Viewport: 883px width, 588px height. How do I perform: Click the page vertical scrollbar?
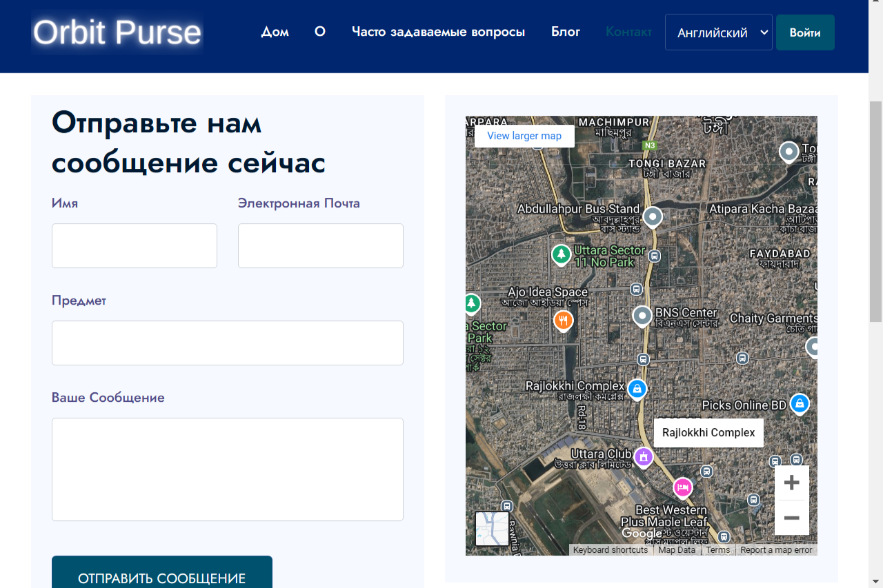[875, 207]
